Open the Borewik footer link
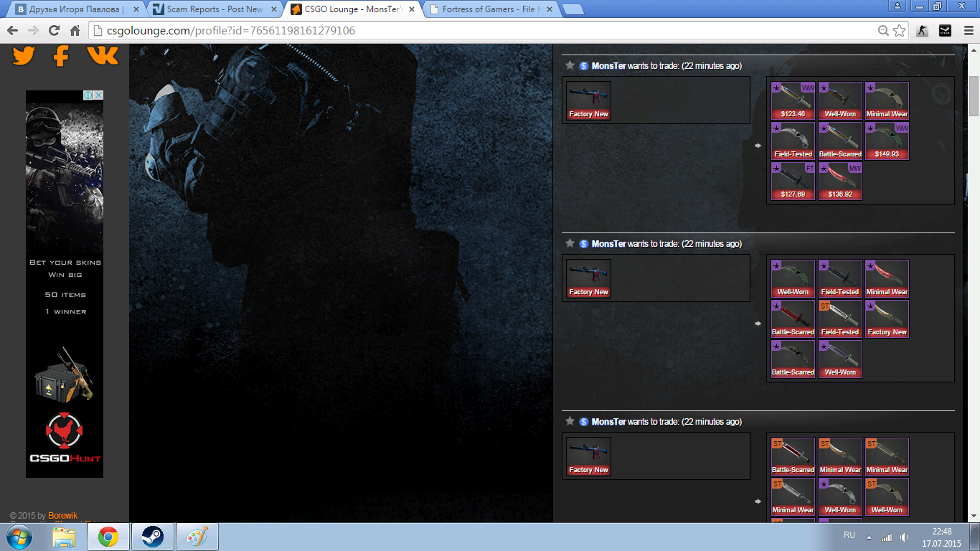980x551 pixels. coord(62,516)
